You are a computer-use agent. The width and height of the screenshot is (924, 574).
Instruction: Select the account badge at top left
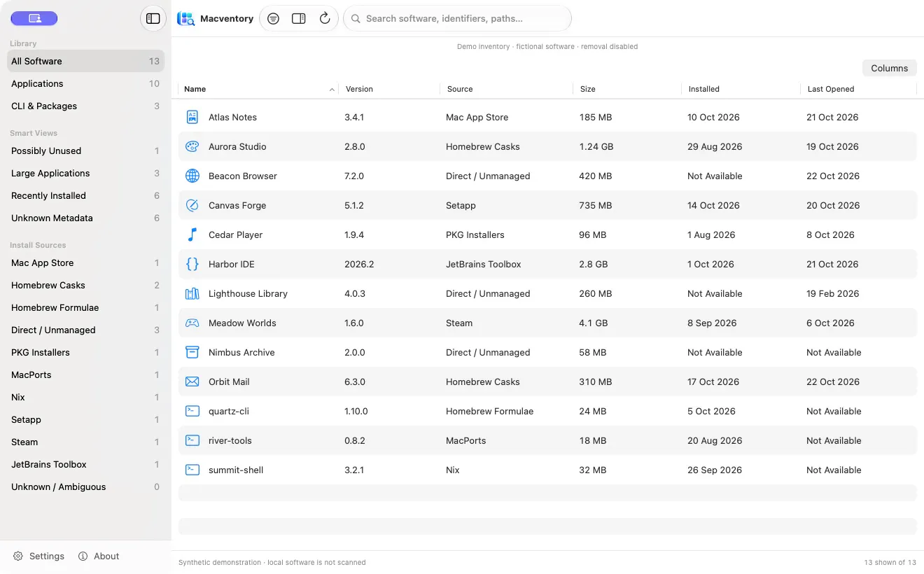coord(34,19)
